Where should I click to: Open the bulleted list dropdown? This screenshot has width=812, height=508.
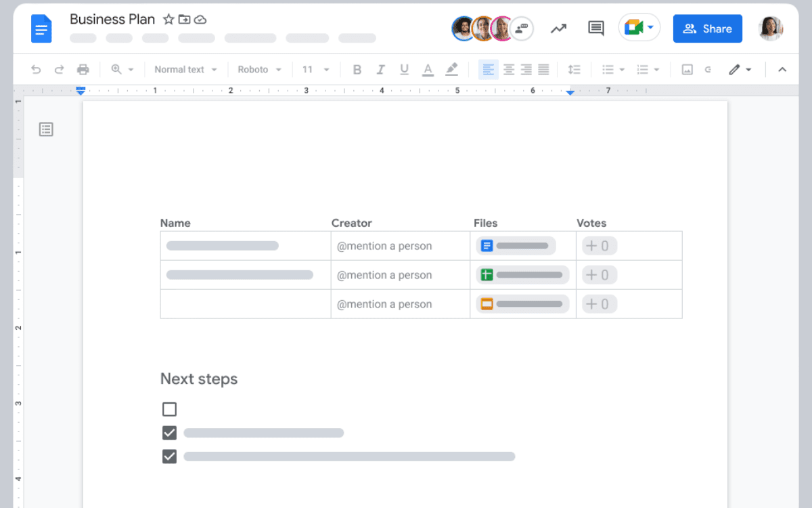point(614,69)
